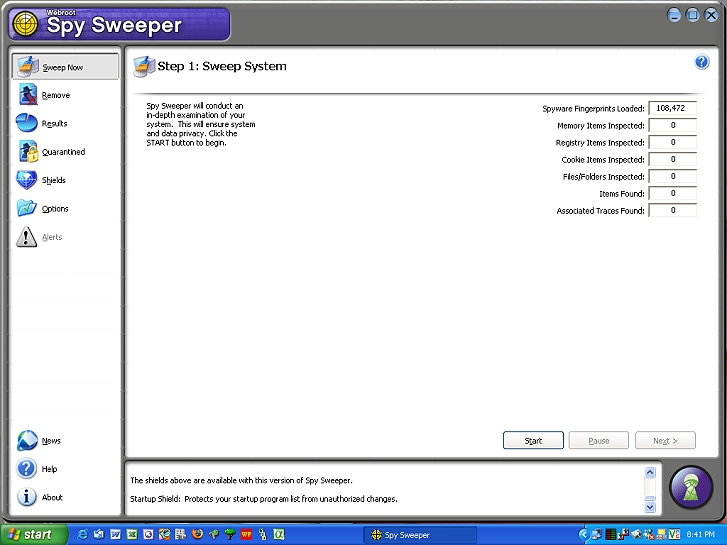727x545 pixels.
Task: Click the red WP icon in Quick Launch
Action: coord(246,534)
